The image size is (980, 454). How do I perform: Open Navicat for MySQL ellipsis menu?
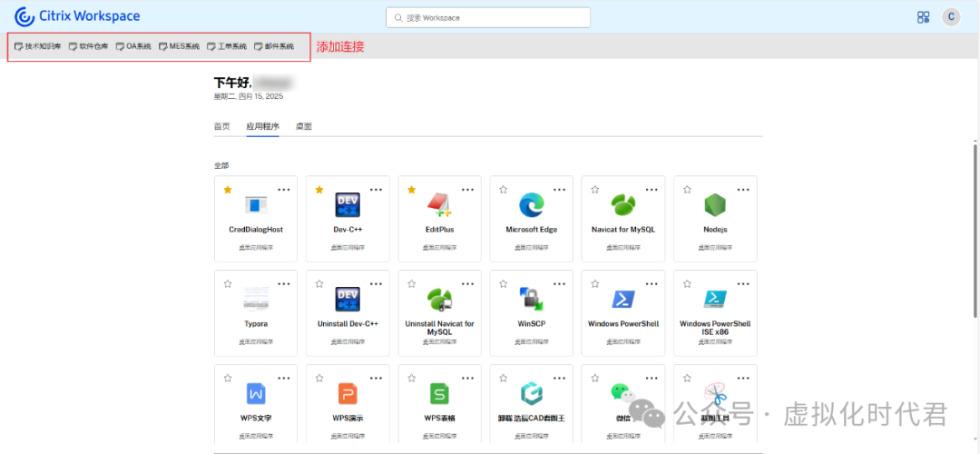pos(652,190)
